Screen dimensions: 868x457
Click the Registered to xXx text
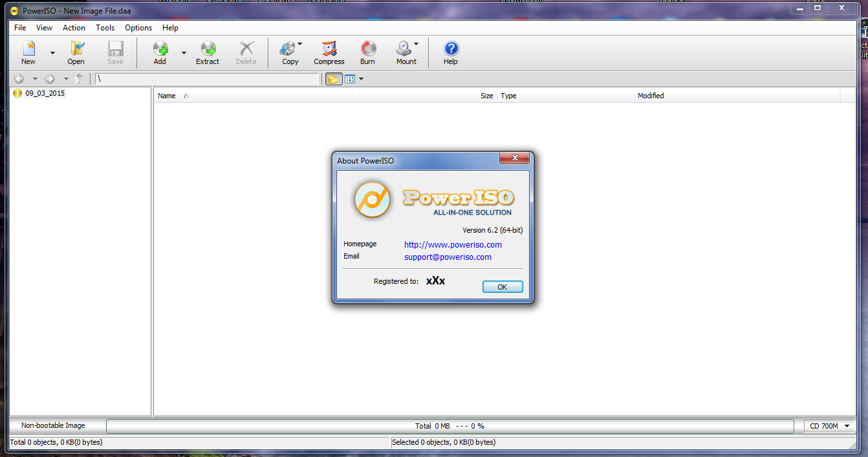click(409, 281)
